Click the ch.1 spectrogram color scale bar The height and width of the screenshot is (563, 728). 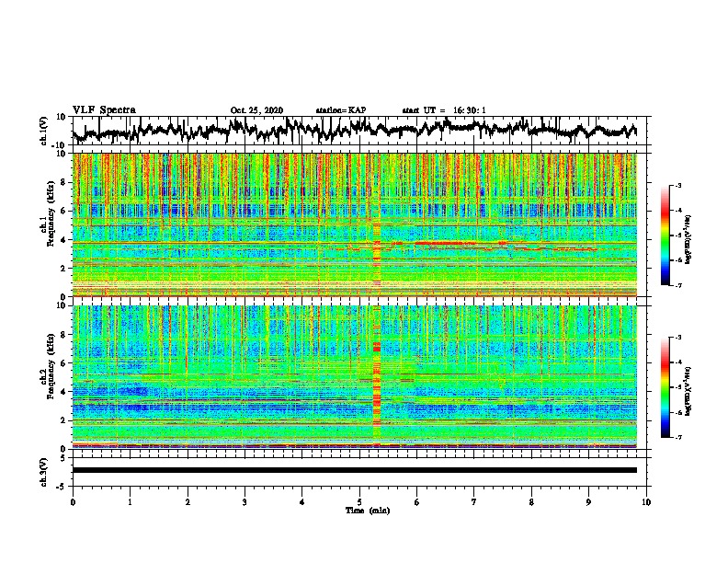tap(665, 236)
